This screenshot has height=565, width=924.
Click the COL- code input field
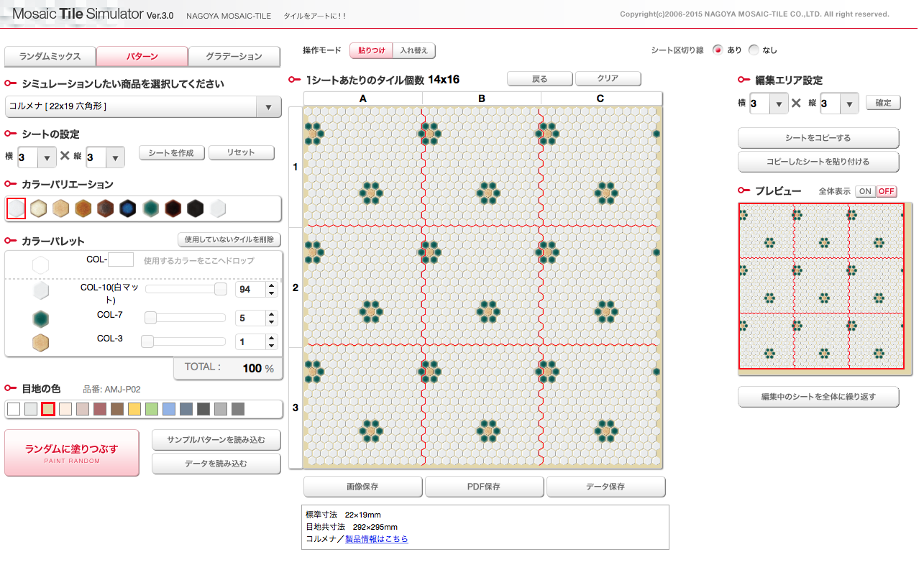click(x=121, y=259)
